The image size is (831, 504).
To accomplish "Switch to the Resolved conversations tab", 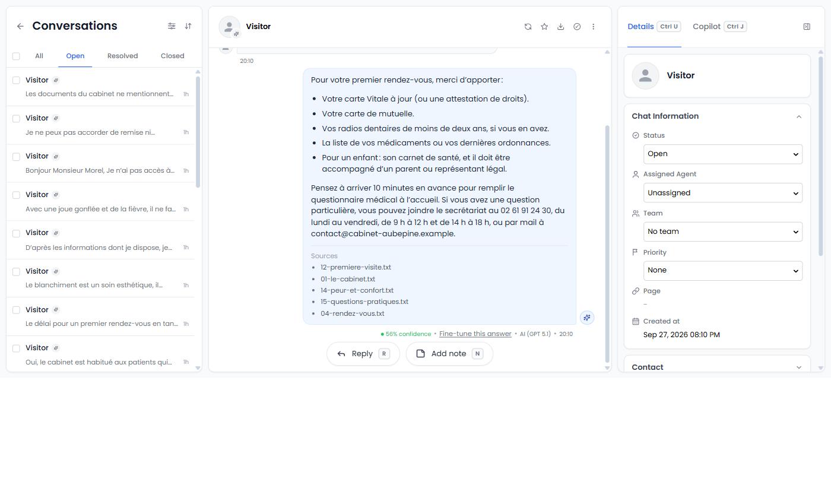I will (122, 56).
